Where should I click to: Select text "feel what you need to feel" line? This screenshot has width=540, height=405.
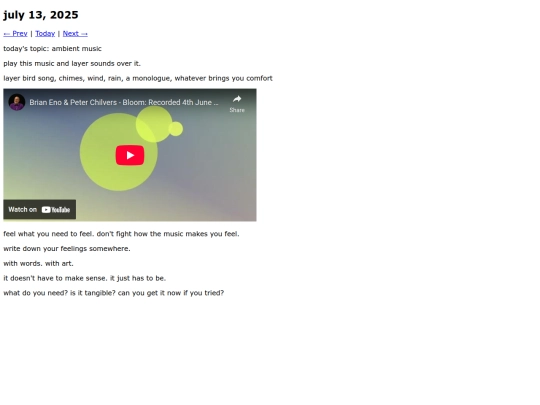point(121,234)
